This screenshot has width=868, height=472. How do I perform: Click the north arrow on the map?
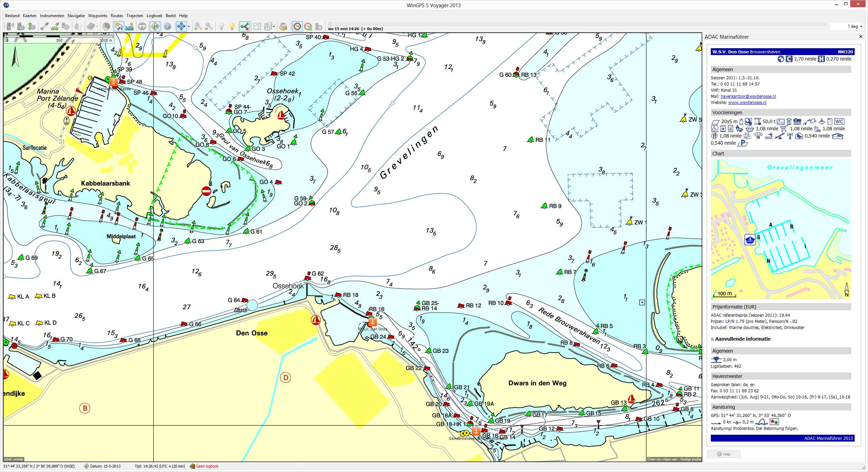pos(15,57)
